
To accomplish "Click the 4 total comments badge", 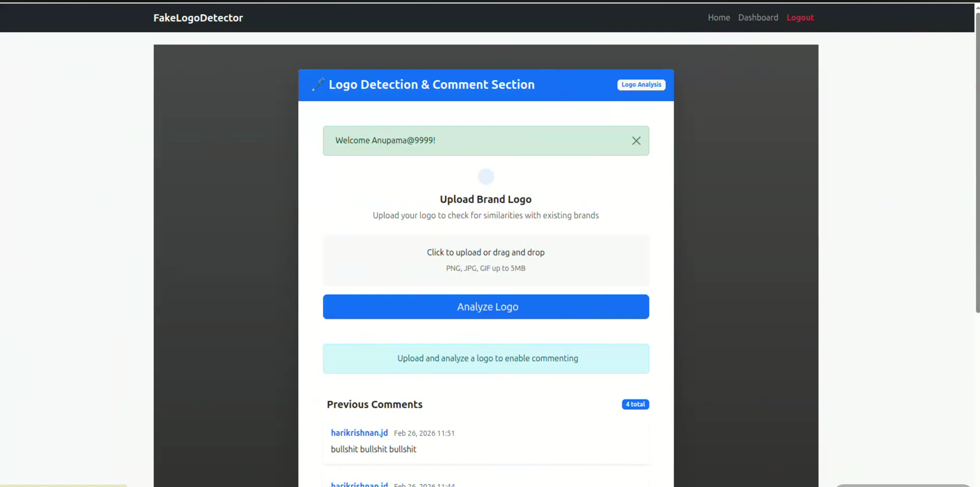I will tap(635, 404).
